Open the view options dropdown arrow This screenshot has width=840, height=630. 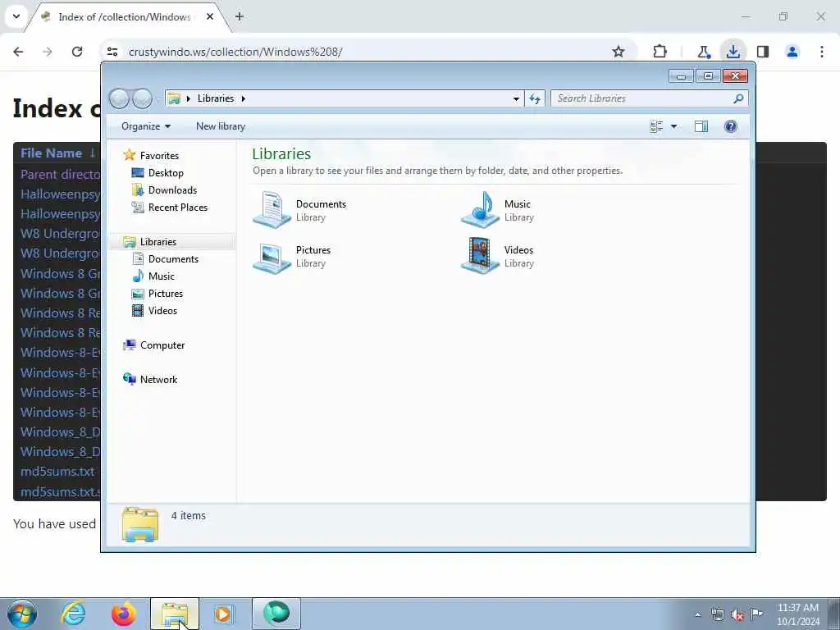[674, 126]
